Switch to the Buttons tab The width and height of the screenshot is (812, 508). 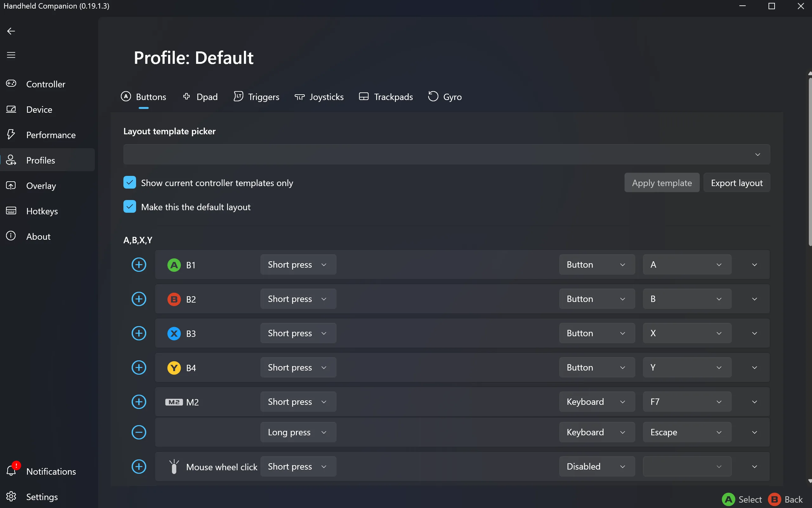[144, 97]
